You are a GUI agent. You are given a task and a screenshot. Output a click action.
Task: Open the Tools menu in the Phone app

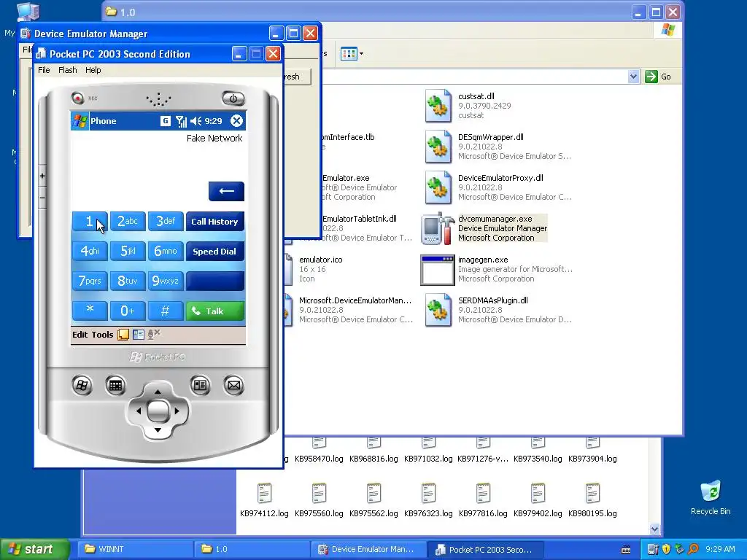[102, 334]
